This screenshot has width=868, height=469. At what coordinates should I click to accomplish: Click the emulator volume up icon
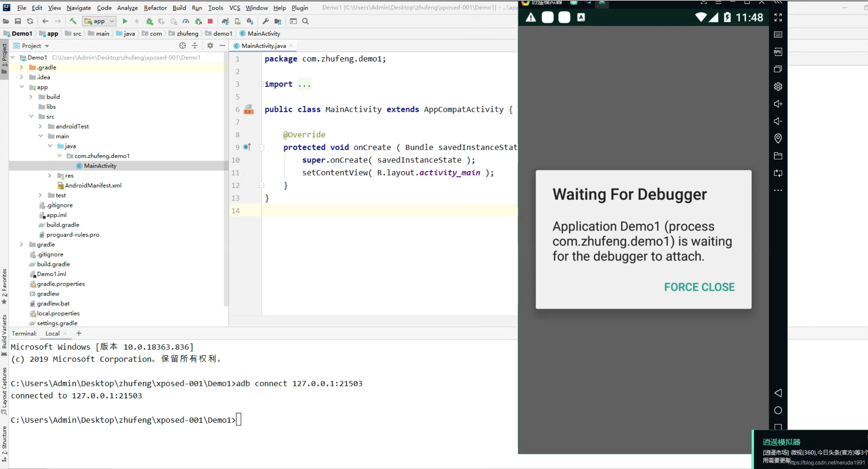778,104
